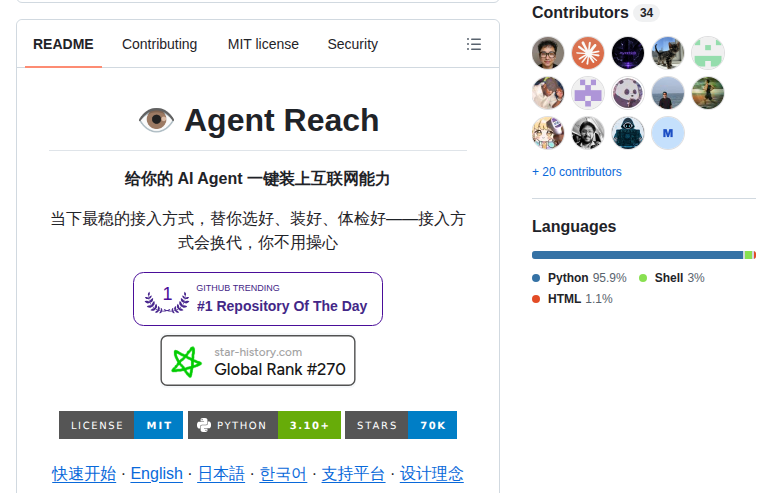Viewport: 780px width, 493px height.
Task: Open the second-row first contributor avatar with a face
Action: pyautogui.click(x=548, y=93)
